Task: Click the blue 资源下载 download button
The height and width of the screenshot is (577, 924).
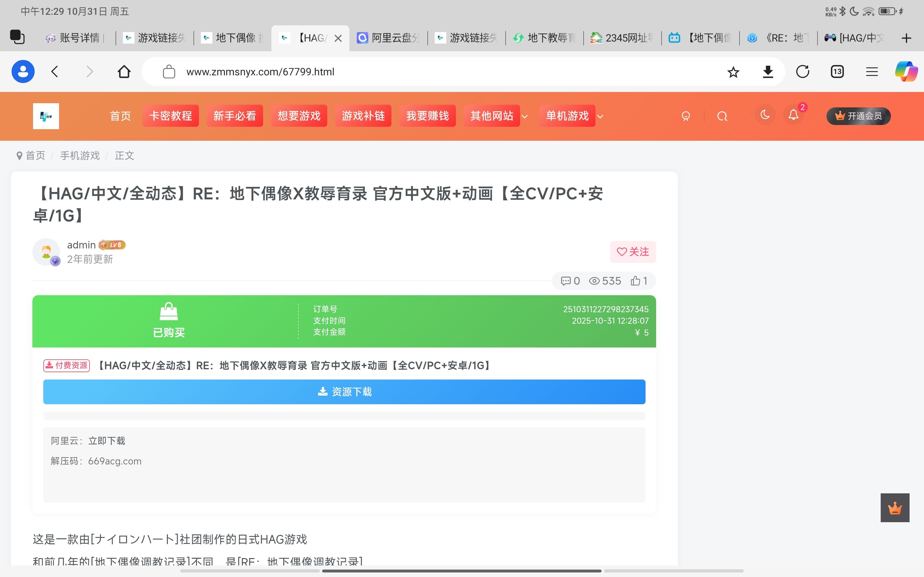Action: pyautogui.click(x=344, y=391)
